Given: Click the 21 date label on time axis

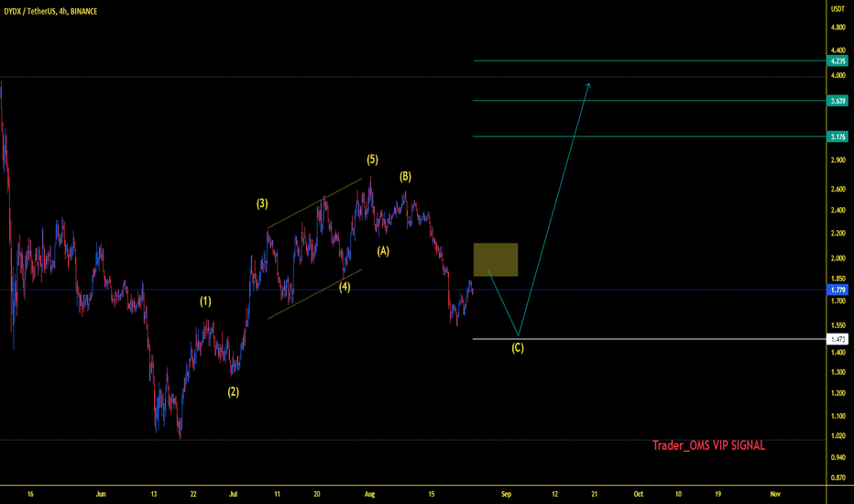Looking at the screenshot, I should pos(594,494).
